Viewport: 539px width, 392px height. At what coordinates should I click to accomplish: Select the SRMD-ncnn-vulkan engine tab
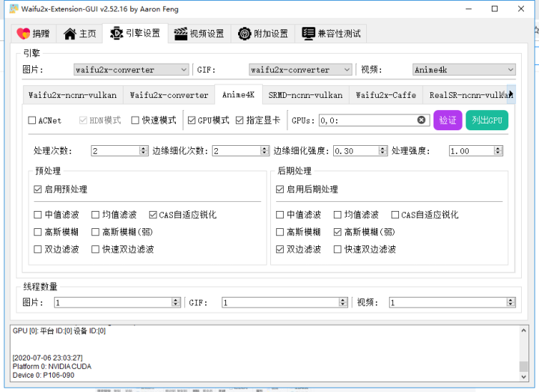click(305, 95)
